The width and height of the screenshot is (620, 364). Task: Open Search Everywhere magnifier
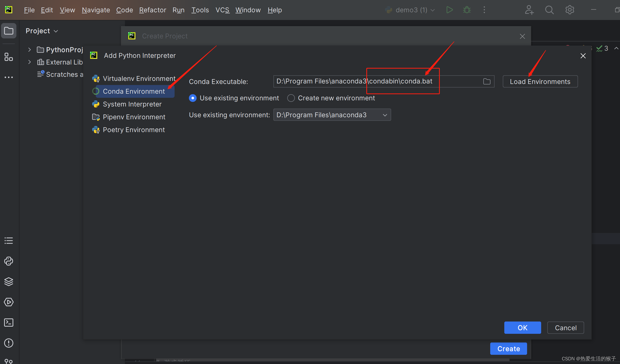pos(549,10)
